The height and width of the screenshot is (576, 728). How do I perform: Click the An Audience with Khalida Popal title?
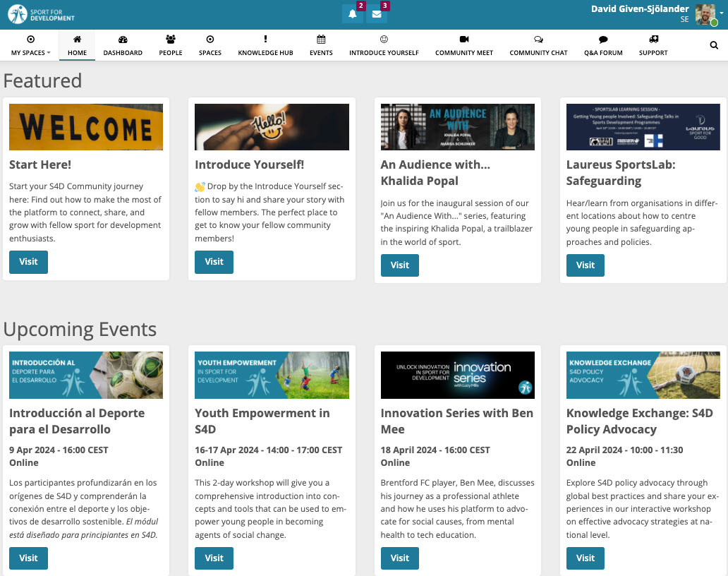pos(435,173)
